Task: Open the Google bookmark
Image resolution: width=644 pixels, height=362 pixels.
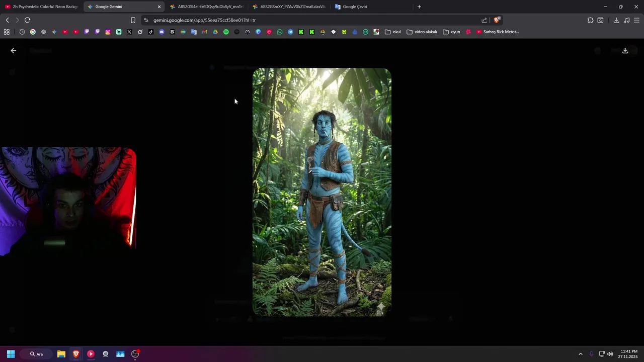Action: pos(33,32)
